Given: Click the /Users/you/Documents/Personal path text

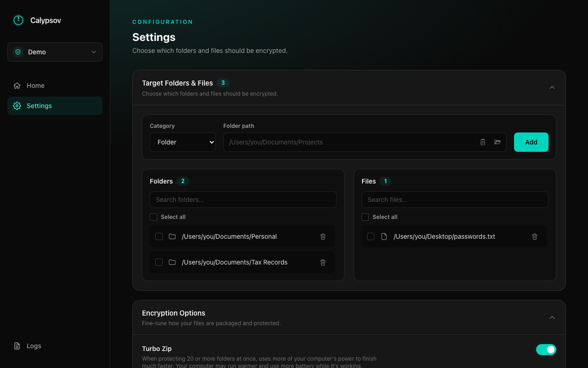Looking at the screenshot, I should [229, 236].
